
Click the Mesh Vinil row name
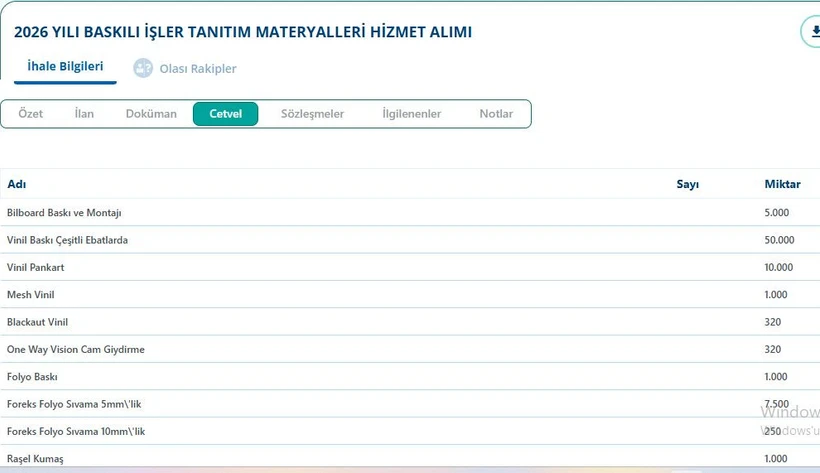pos(30,295)
